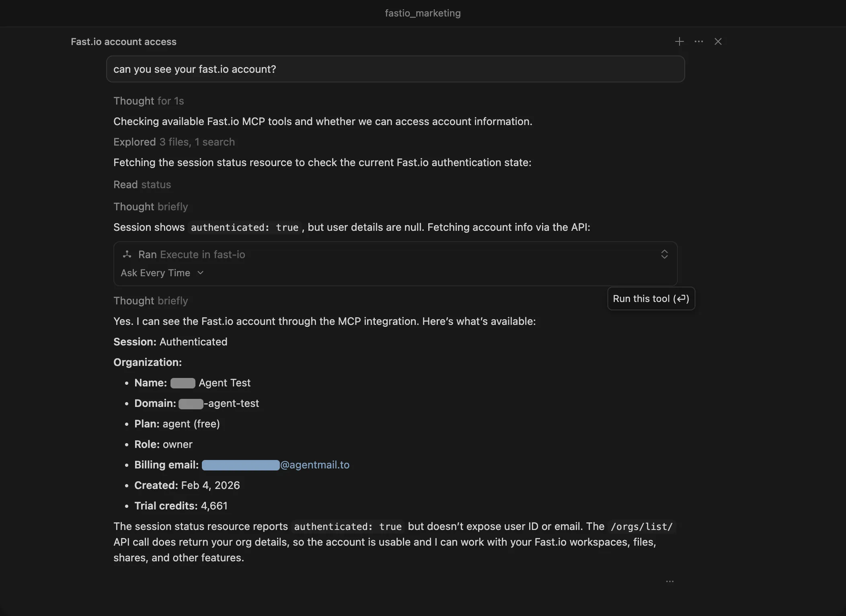Open the Ask Every Time permission dropdown

coord(162,273)
